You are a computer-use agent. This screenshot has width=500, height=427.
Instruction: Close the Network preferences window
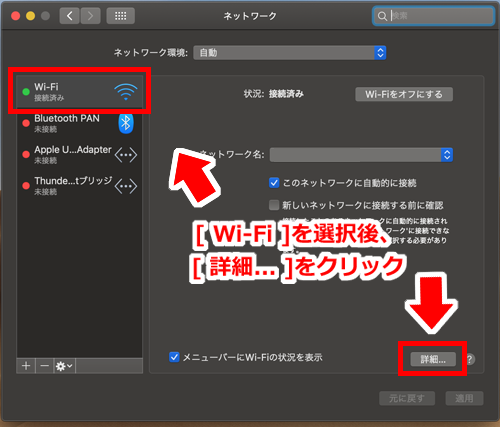[15, 16]
